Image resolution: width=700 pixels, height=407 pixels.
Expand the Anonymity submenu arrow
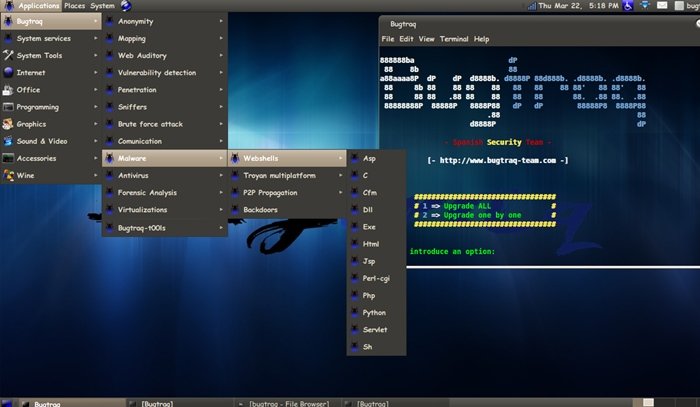(x=221, y=21)
